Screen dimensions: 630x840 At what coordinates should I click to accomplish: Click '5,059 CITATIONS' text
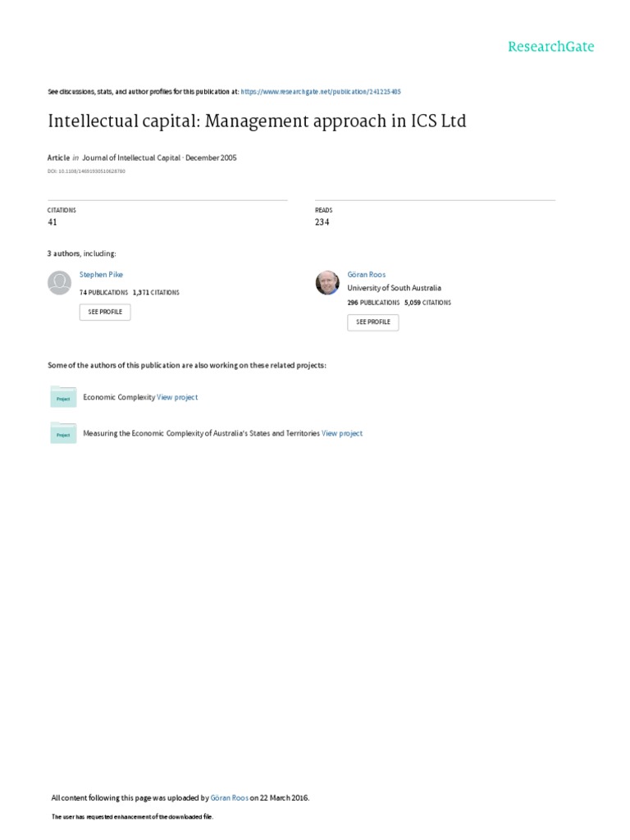[x=427, y=303]
